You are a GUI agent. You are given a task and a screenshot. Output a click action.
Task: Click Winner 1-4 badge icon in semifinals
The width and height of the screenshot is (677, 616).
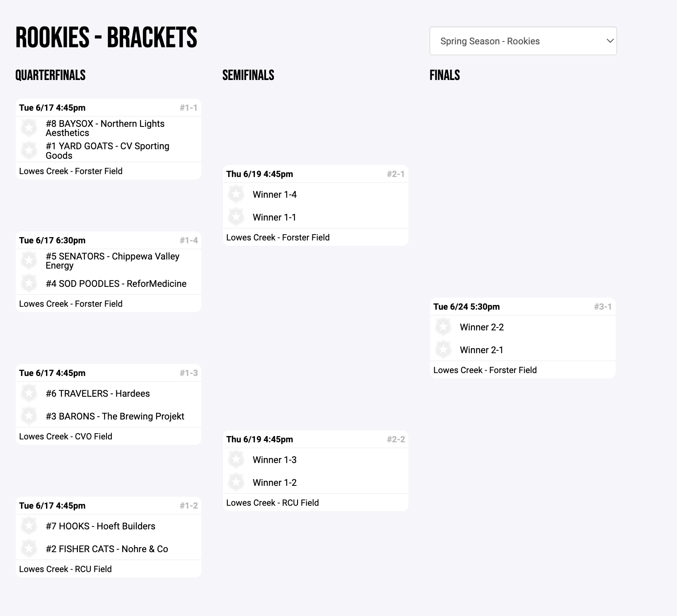236,194
